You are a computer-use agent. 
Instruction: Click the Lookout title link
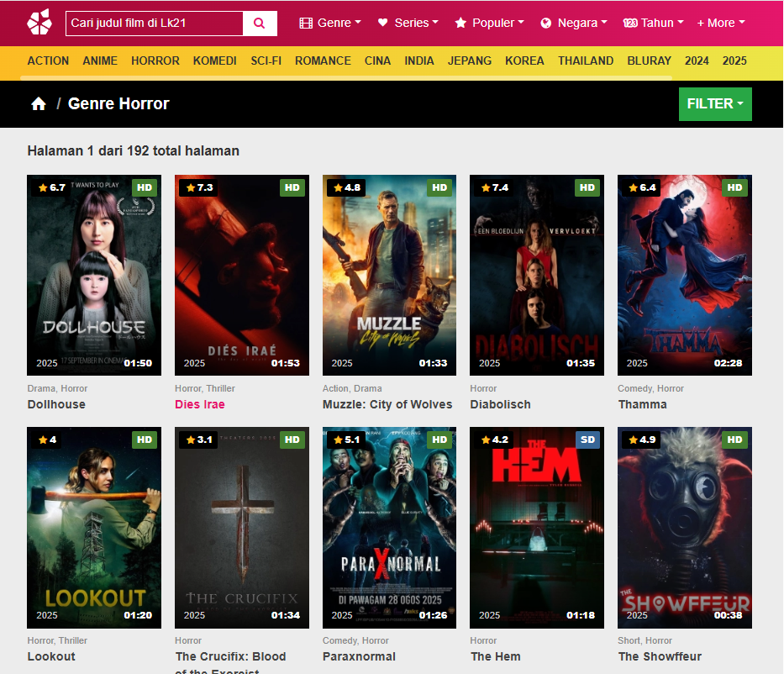pyautogui.click(x=51, y=656)
